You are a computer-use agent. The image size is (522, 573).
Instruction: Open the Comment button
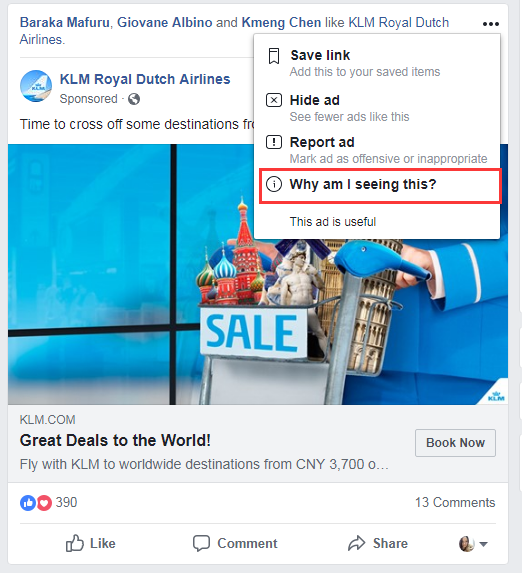pyautogui.click(x=235, y=543)
